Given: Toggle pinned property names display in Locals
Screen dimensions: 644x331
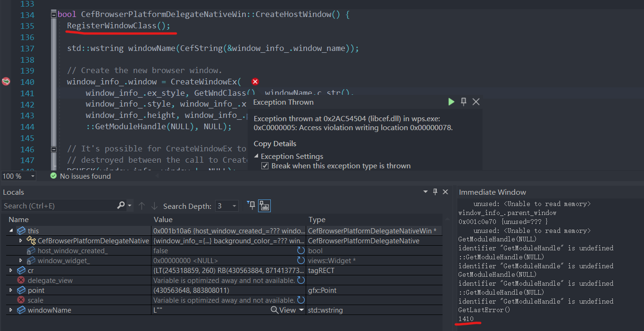Looking at the screenshot, I should point(264,205).
